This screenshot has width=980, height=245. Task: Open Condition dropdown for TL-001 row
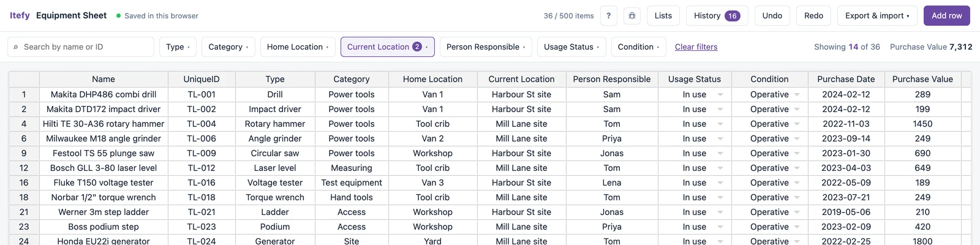(x=797, y=94)
